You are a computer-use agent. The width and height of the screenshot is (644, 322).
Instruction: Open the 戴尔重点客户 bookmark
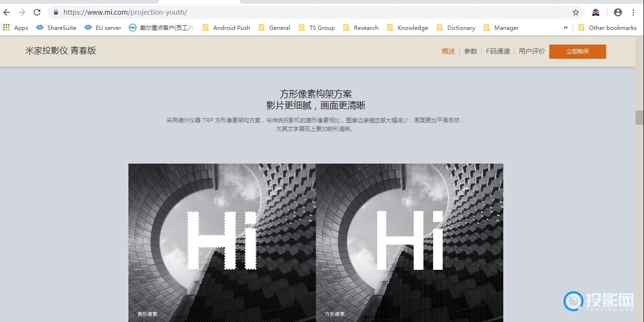tap(161, 28)
